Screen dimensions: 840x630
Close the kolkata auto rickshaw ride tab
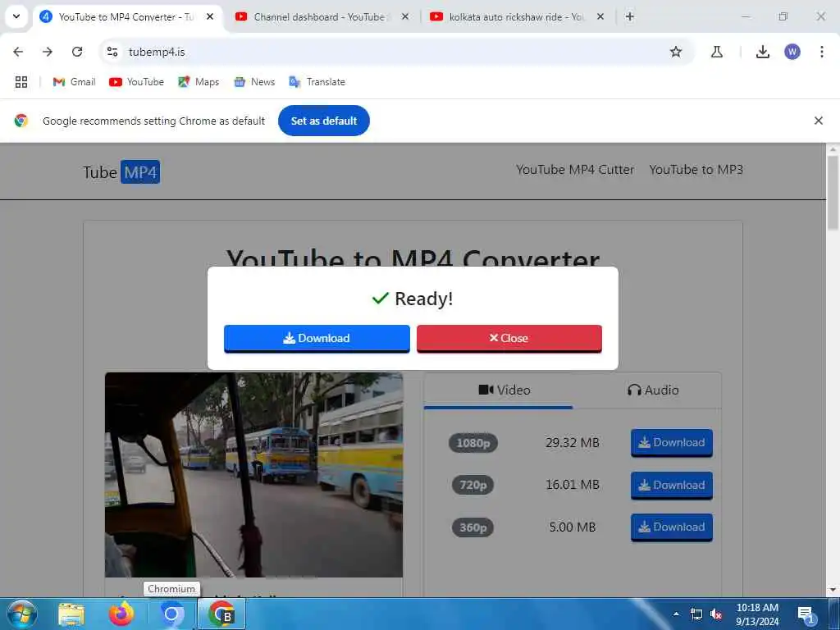pos(600,17)
